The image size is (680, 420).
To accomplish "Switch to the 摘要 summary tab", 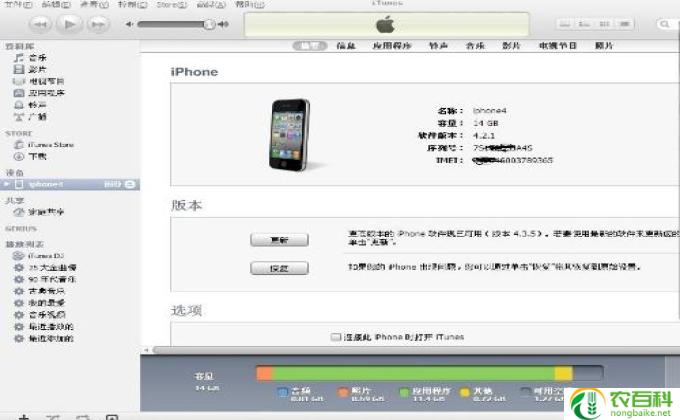I will pyautogui.click(x=310, y=46).
